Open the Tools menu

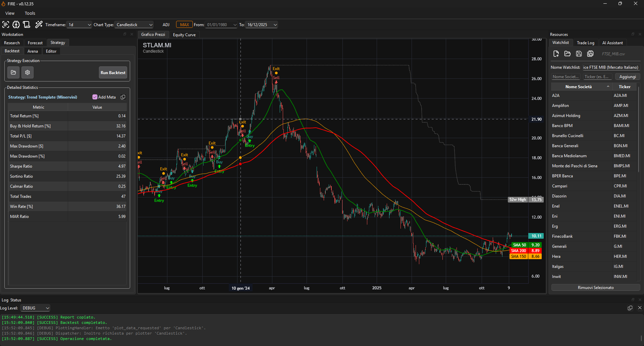point(30,13)
